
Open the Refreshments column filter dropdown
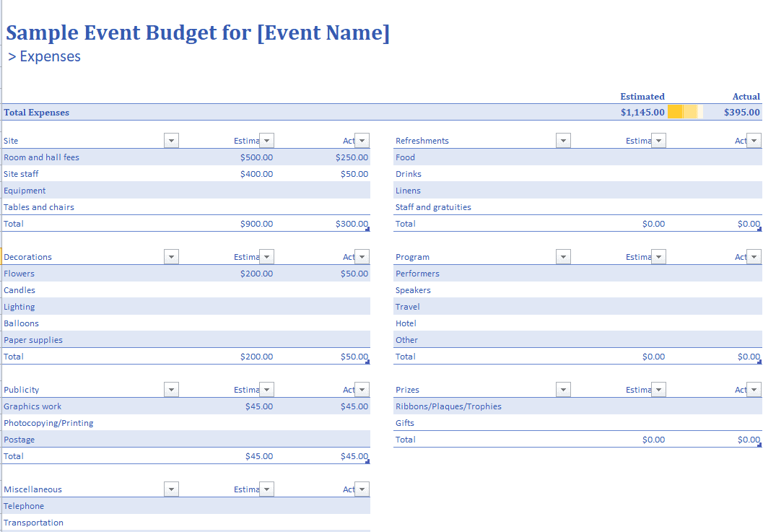pyautogui.click(x=563, y=141)
